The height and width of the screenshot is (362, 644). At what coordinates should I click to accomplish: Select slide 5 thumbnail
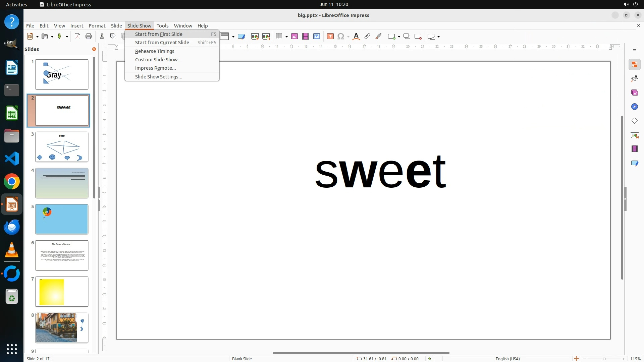tap(62, 219)
